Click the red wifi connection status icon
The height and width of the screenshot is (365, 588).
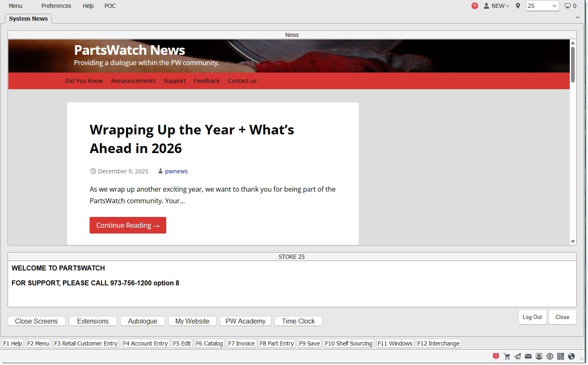[475, 6]
